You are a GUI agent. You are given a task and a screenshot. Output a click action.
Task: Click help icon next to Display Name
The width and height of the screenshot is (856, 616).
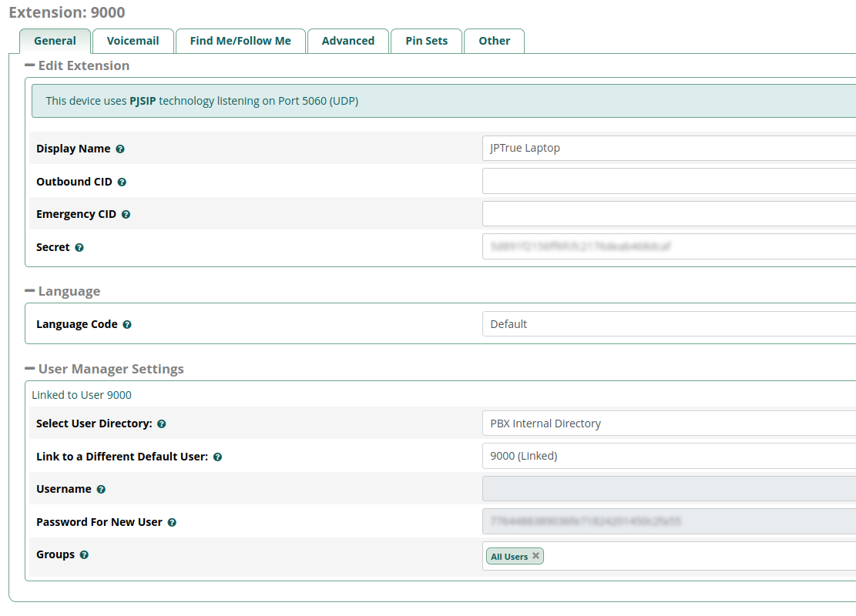click(x=120, y=149)
